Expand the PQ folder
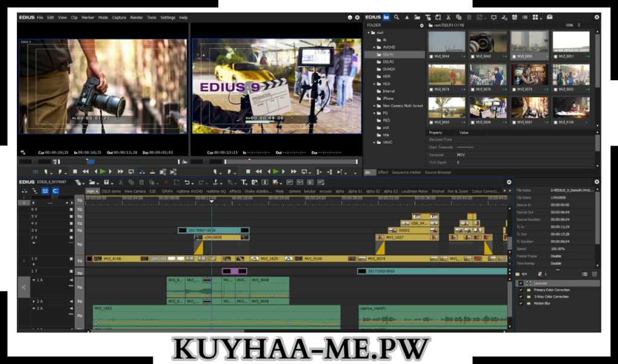 (374, 113)
